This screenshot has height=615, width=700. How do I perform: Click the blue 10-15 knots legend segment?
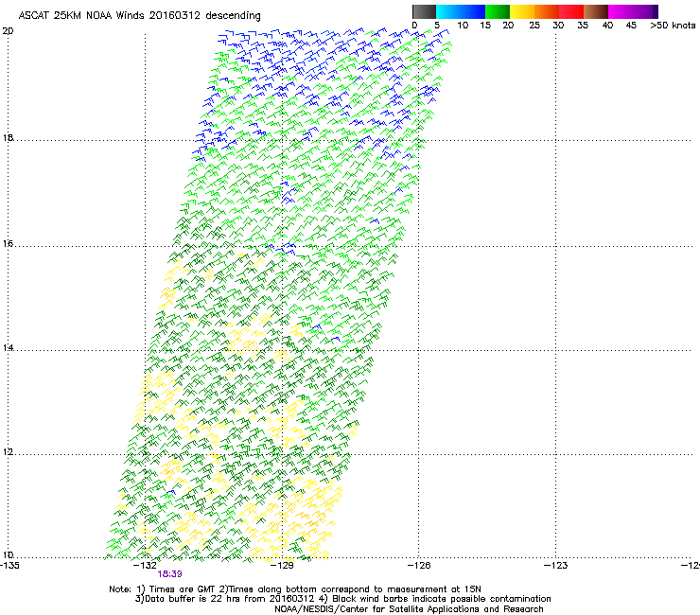point(473,11)
